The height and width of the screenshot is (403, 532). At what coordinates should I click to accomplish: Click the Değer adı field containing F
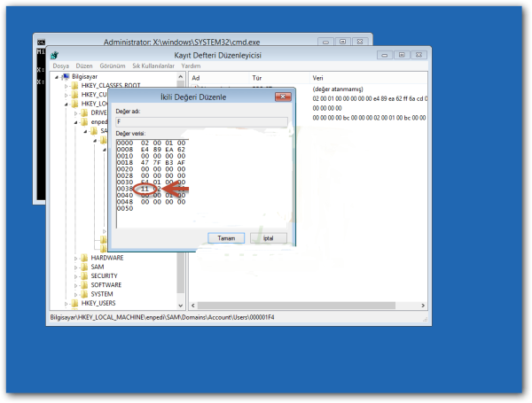pos(201,121)
